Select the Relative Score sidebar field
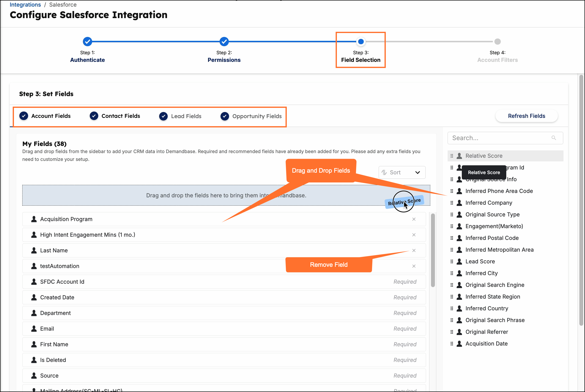The height and width of the screenshot is (392, 585). coord(505,156)
